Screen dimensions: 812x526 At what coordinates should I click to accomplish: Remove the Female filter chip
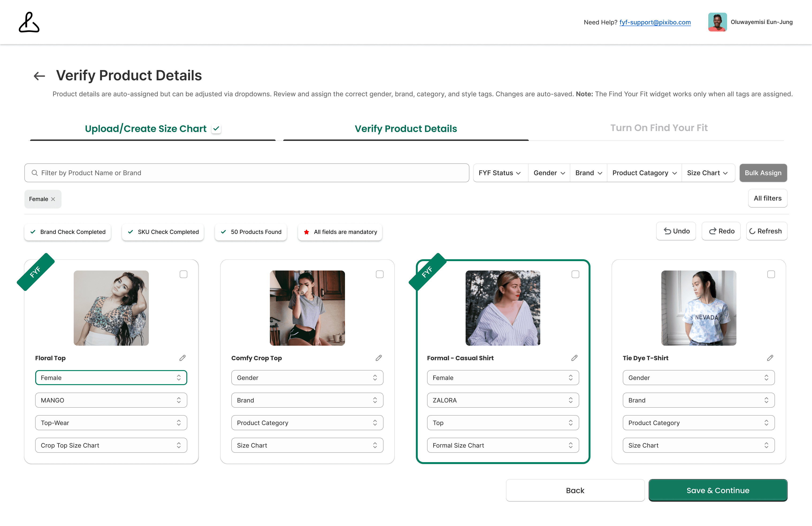pyautogui.click(x=53, y=199)
